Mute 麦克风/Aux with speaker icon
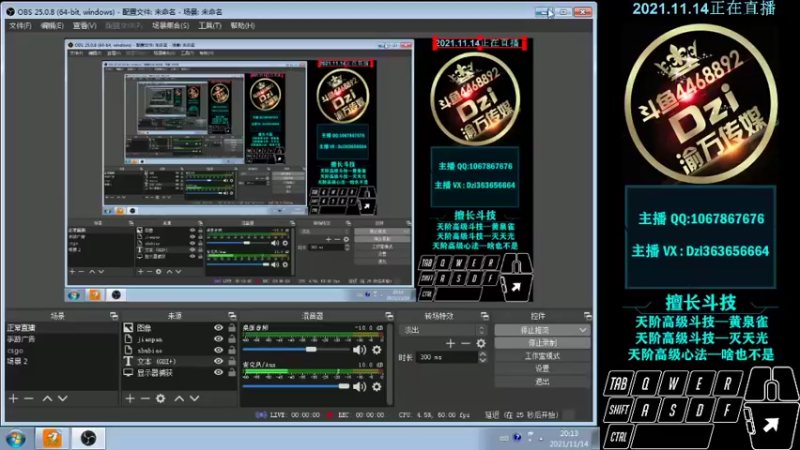Viewport: 800px width, 450px height. (x=360, y=387)
